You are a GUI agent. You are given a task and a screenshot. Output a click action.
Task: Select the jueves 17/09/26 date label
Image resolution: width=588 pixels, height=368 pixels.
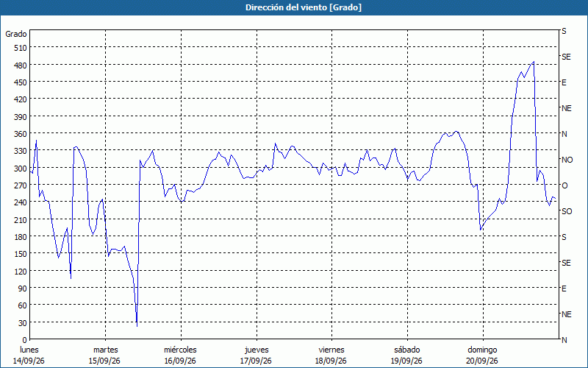[257, 355]
